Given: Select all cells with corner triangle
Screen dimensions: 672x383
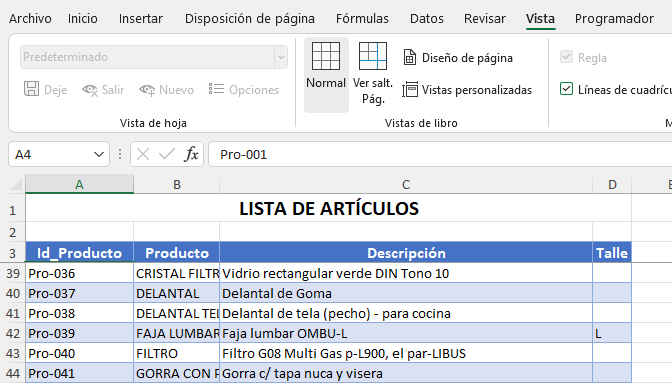Looking at the screenshot, I should [x=16, y=185].
